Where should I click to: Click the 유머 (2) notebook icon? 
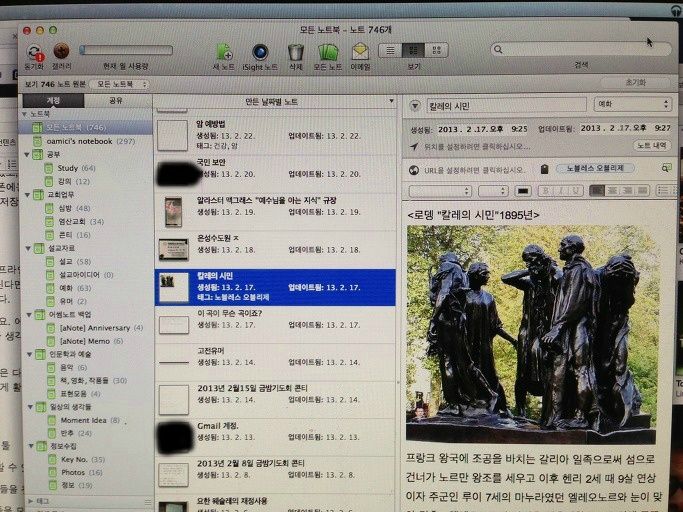(x=51, y=301)
